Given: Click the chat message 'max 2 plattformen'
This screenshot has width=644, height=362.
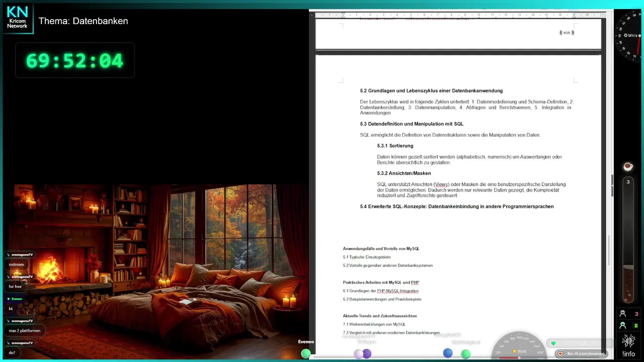Looking at the screenshot, I should 24,331.
